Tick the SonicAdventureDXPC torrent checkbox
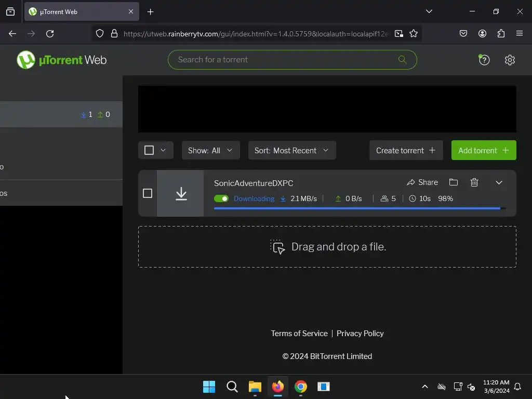 click(147, 193)
